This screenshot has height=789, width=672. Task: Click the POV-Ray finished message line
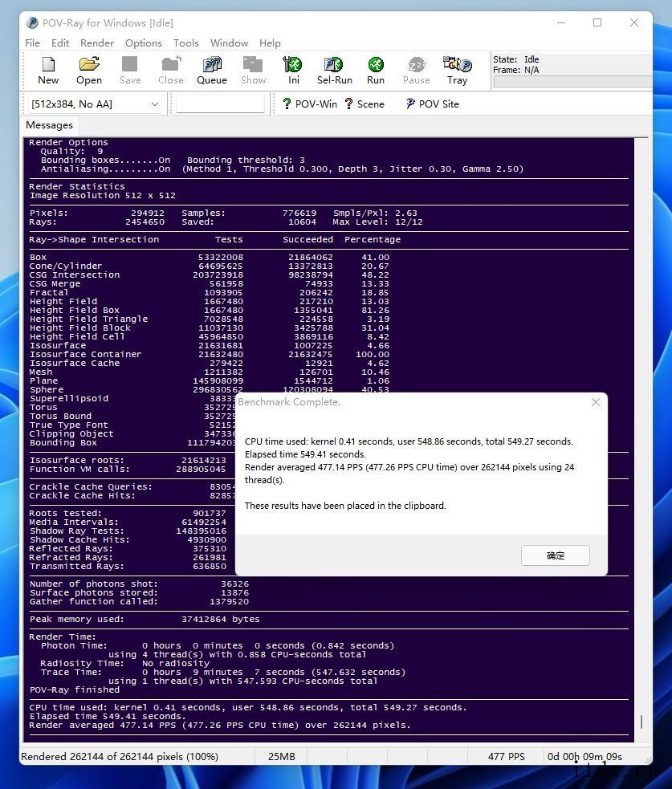pos(75,689)
